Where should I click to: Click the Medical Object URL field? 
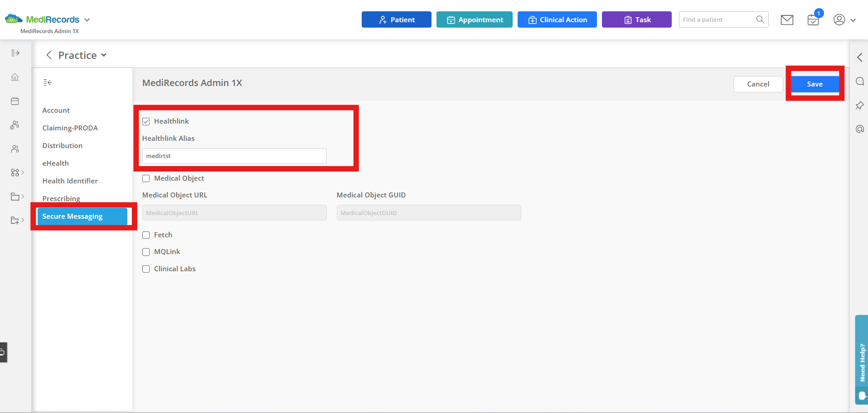point(234,213)
